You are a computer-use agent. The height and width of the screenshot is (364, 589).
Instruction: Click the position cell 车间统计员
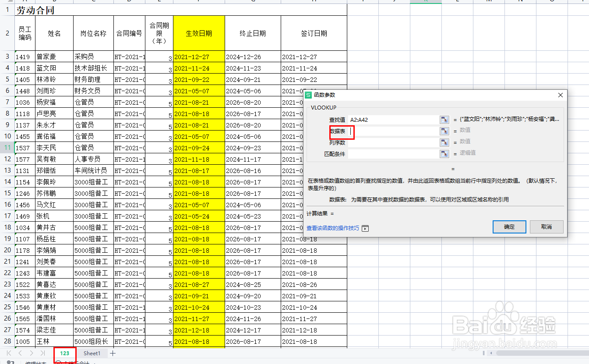click(x=93, y=170)
